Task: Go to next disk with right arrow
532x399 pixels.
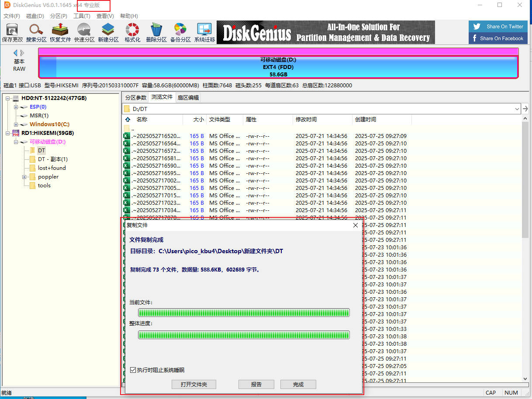Action: coord(22,53)
